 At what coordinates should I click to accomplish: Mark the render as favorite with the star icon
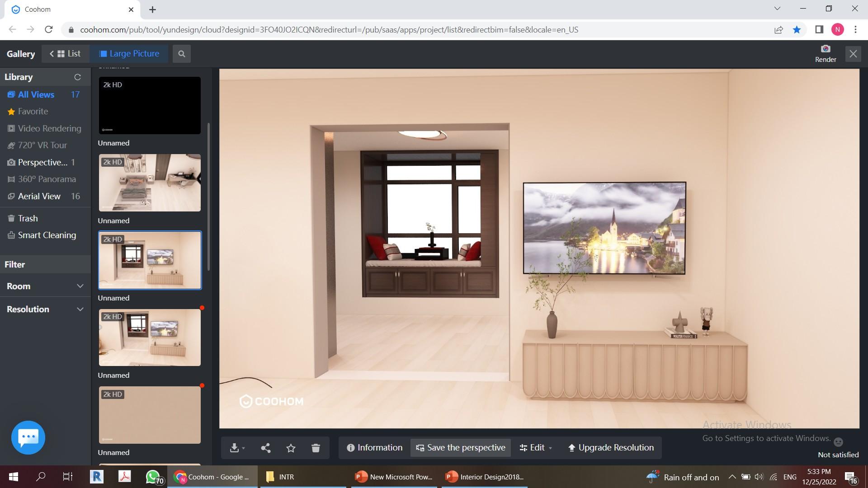coord(291,448)
